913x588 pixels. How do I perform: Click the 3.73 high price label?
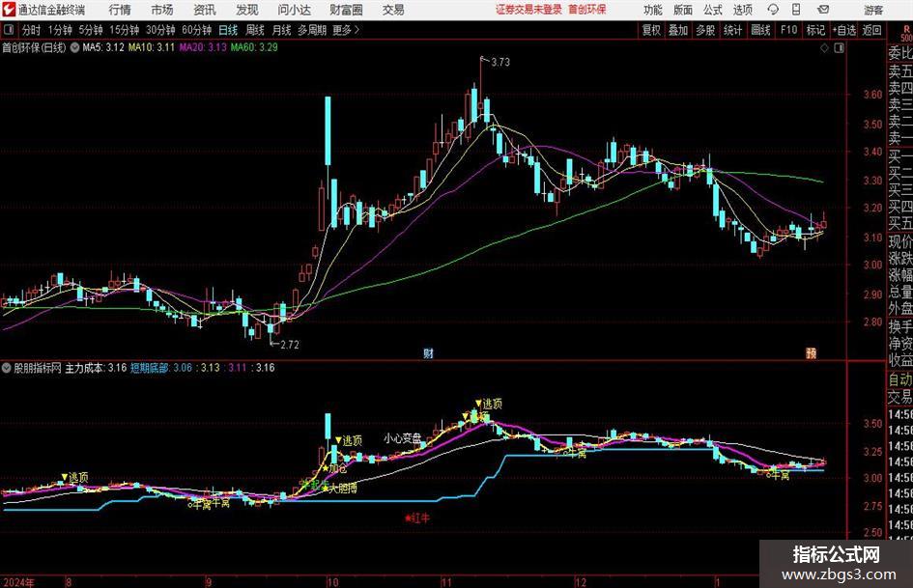pos(500,63)
